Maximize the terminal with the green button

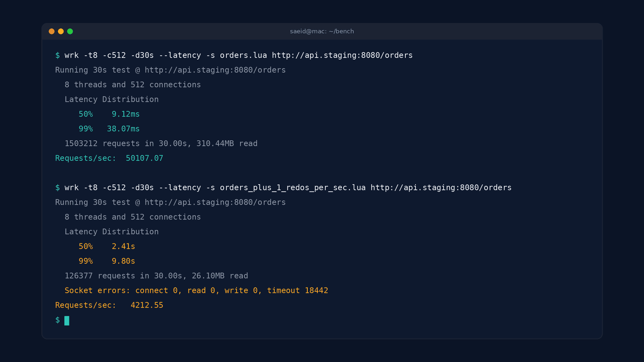click(x=70, y=31)
